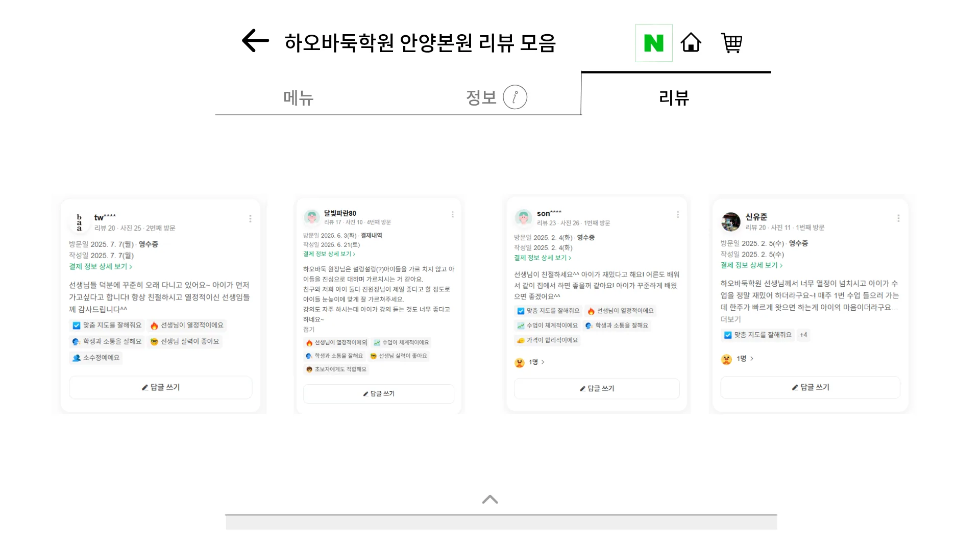Expand the +4 hidden tags on 신유준 review
The height and width of the screenshot is (551, 980).
click(x=803, y=335)
